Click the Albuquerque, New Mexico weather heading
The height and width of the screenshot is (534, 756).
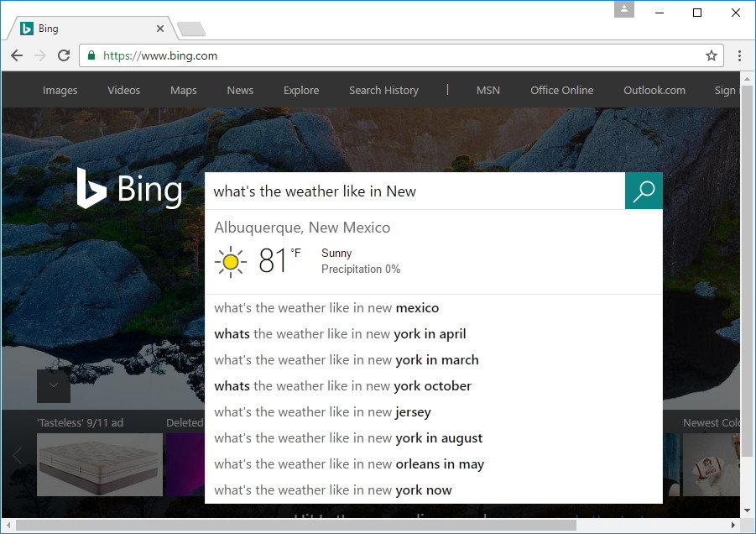point(302,228)
